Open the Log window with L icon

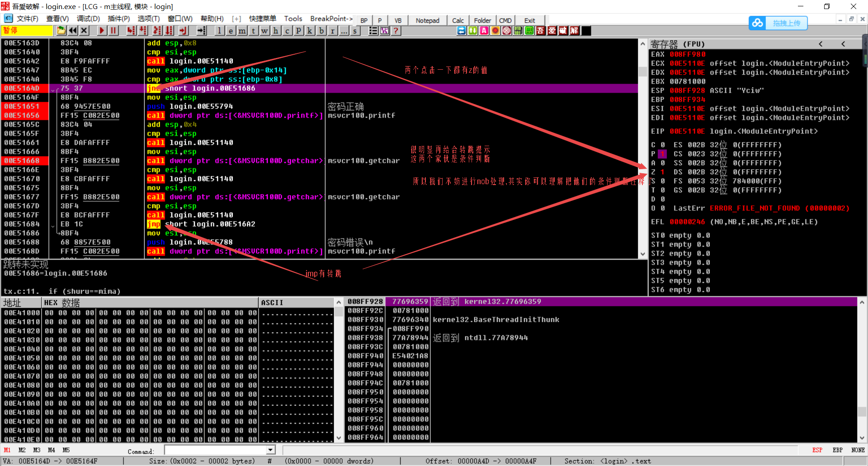click(x=219, y=31)
